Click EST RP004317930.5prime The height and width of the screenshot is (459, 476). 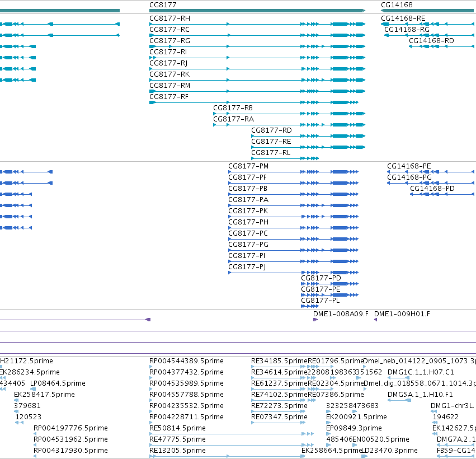pyautogui.click(x=70, y=451)
